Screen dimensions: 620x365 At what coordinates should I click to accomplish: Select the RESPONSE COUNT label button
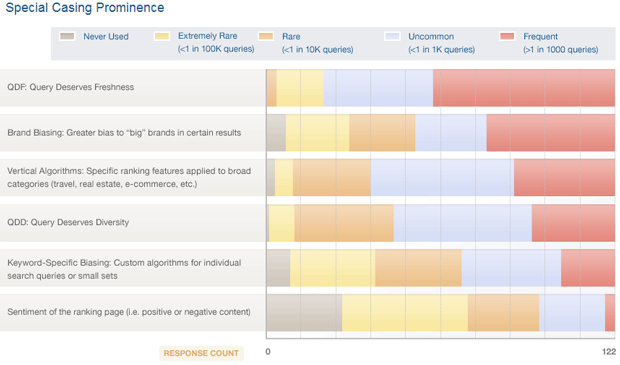pyautogui.click(x=201, y=353)
